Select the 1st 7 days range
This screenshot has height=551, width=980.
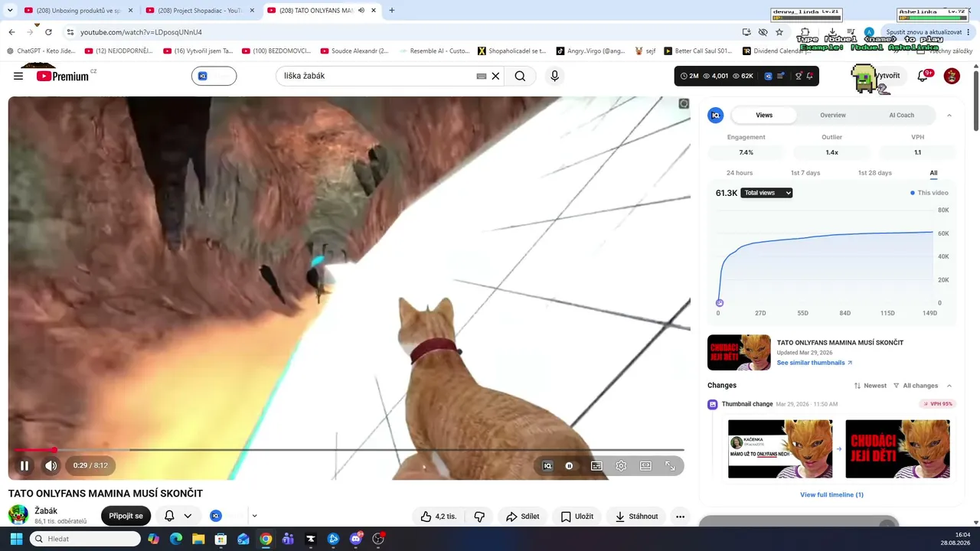click(x=805, y=173)
